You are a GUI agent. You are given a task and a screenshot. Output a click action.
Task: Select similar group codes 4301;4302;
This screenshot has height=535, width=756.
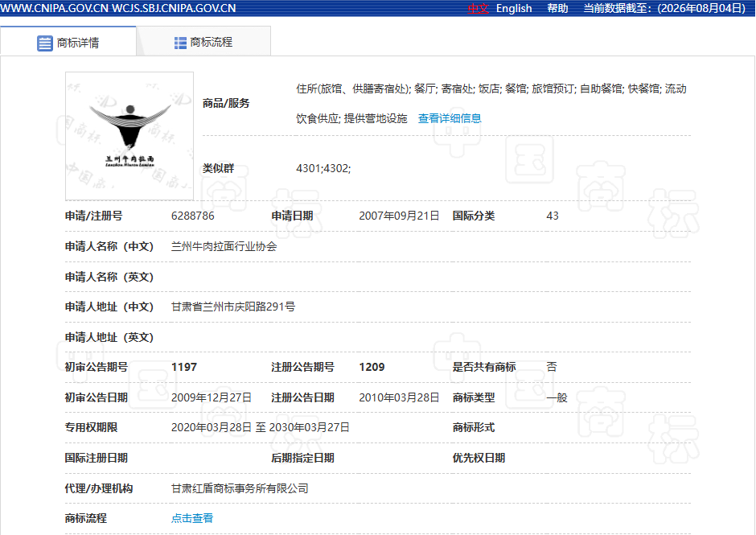(x=323, y=168)
